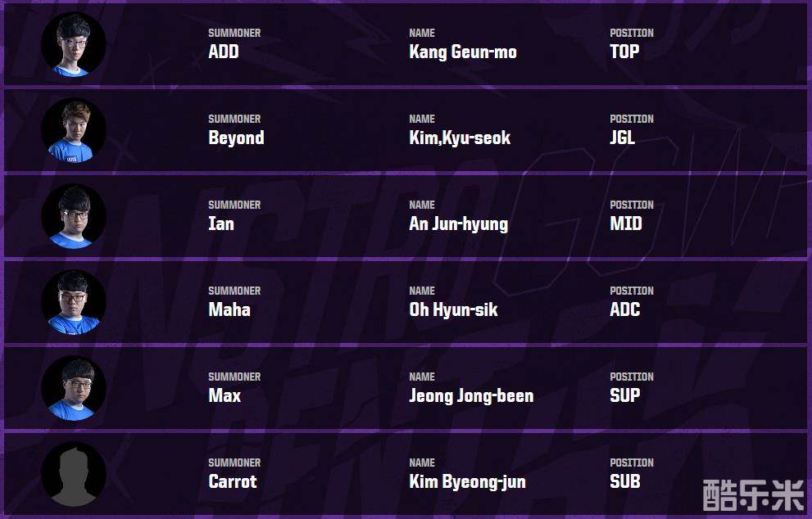Screen dimensions: 812x519
Task: Click ADD's player avatar photo
Action: tap(74, 44)
